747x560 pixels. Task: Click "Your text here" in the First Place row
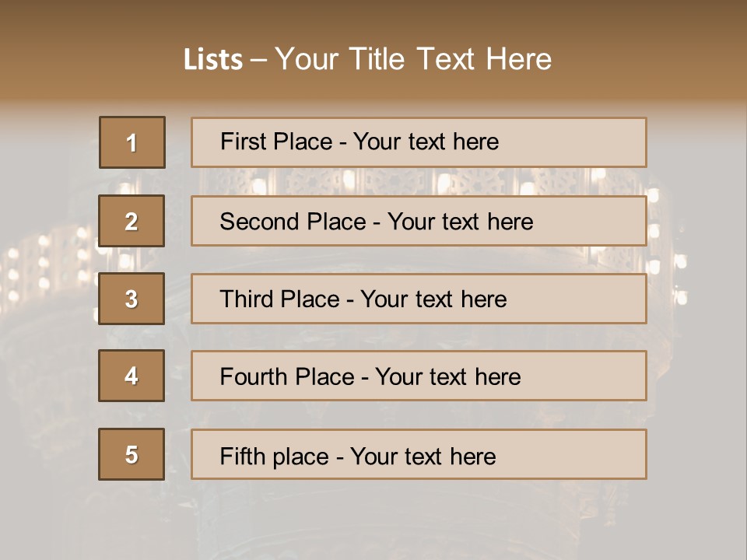click(426, 142)
